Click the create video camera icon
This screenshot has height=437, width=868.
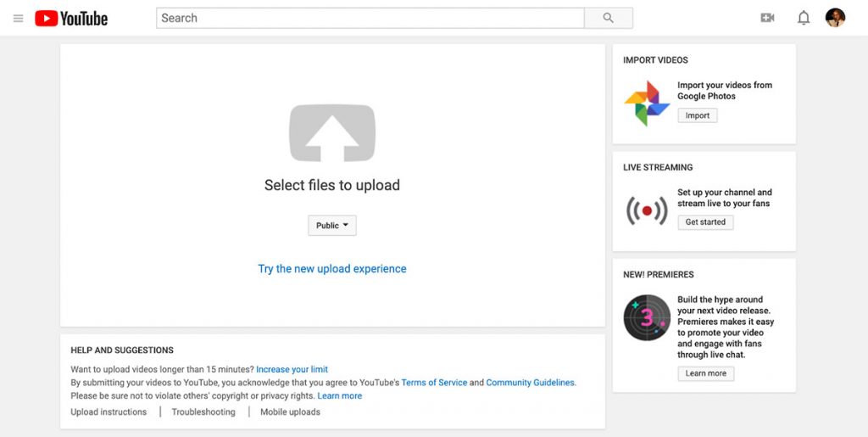click(767, 18)
